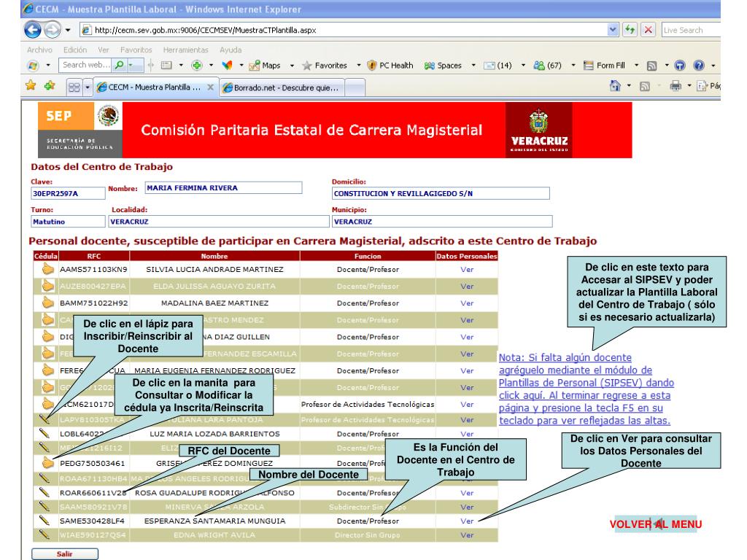Click the browser Forward arrow
This screenshot has width=747, height=560.
(x=53, y=29)
